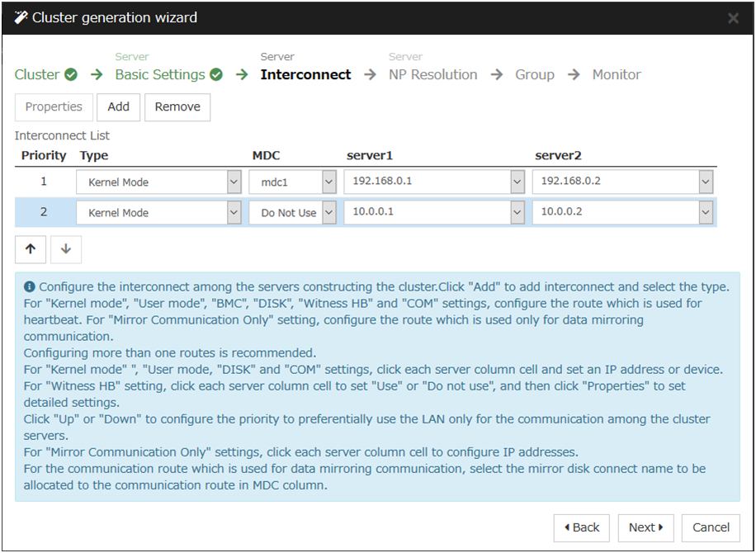The height and width of the screenshot is (553, 756).
Task: Select the priority 2 row cell
Action: 44,212
